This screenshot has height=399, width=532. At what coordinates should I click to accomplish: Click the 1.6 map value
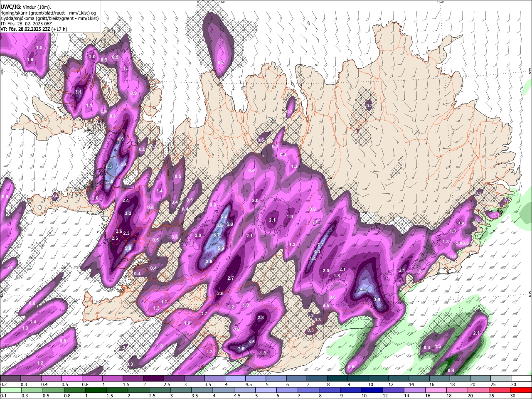[x=461, y=224]
